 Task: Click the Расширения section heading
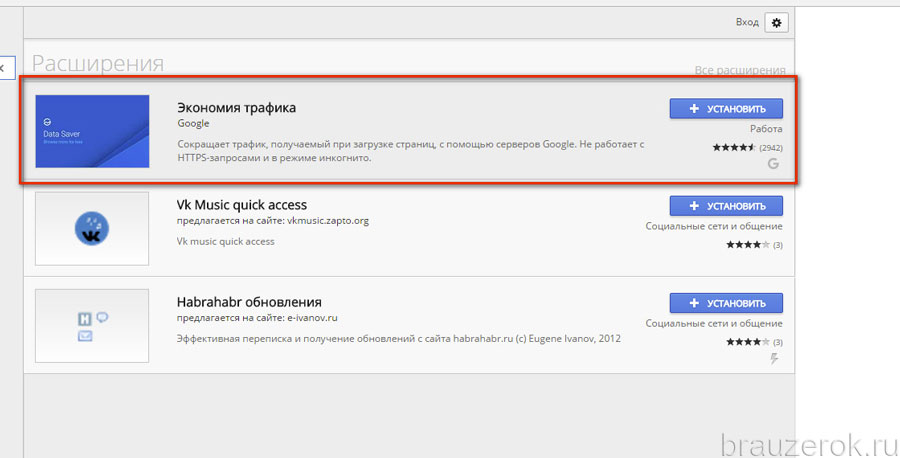[x=98, y=63]
